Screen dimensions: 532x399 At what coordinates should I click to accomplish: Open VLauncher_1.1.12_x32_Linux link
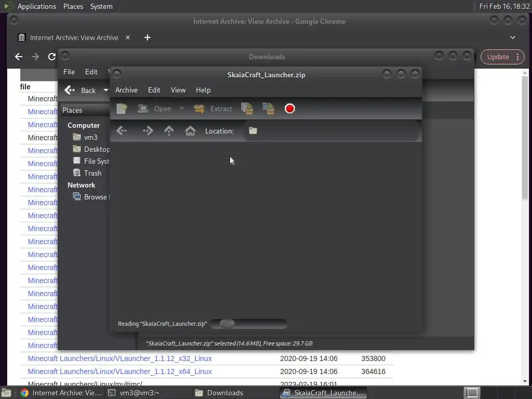120,358
